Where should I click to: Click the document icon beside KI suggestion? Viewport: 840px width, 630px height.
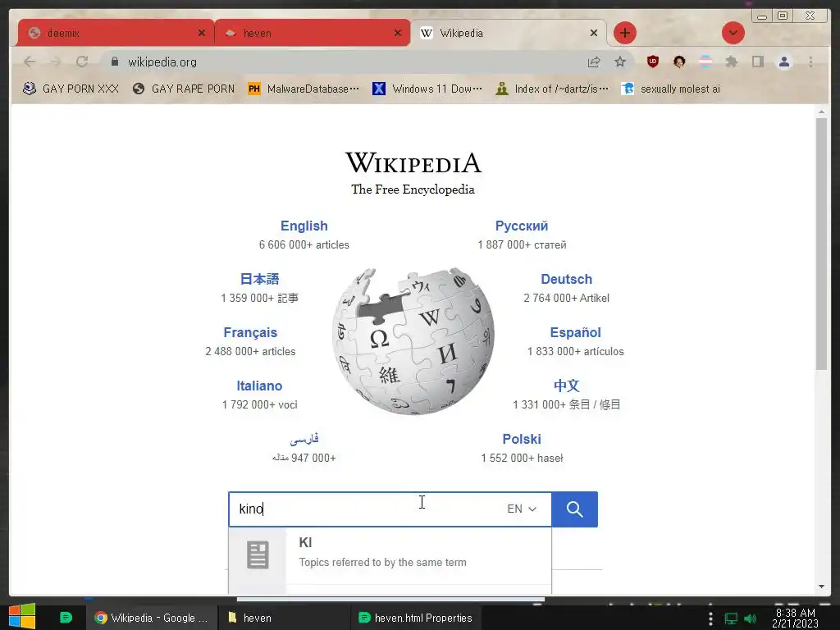[x=257, y=555]
